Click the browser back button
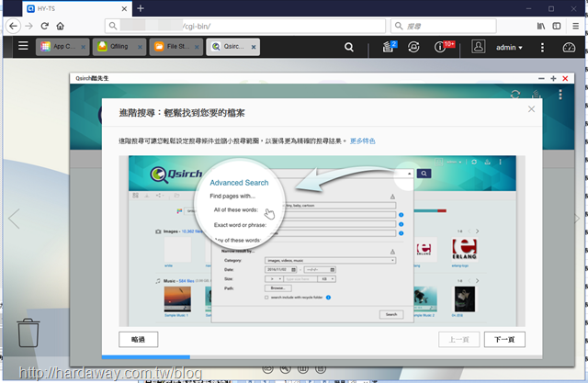The height and width of the screenshot is (383, 588). 13,26
